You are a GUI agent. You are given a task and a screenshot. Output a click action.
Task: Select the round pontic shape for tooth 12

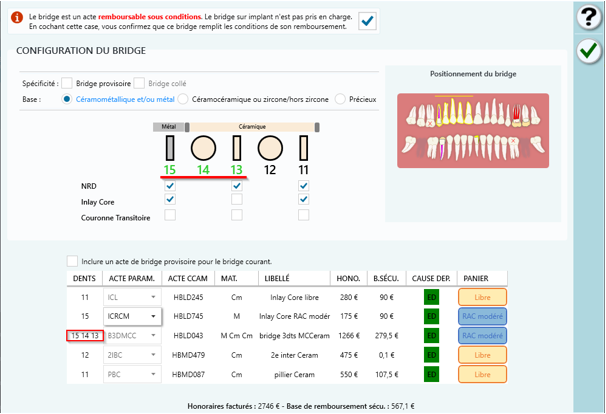point(270,148)
